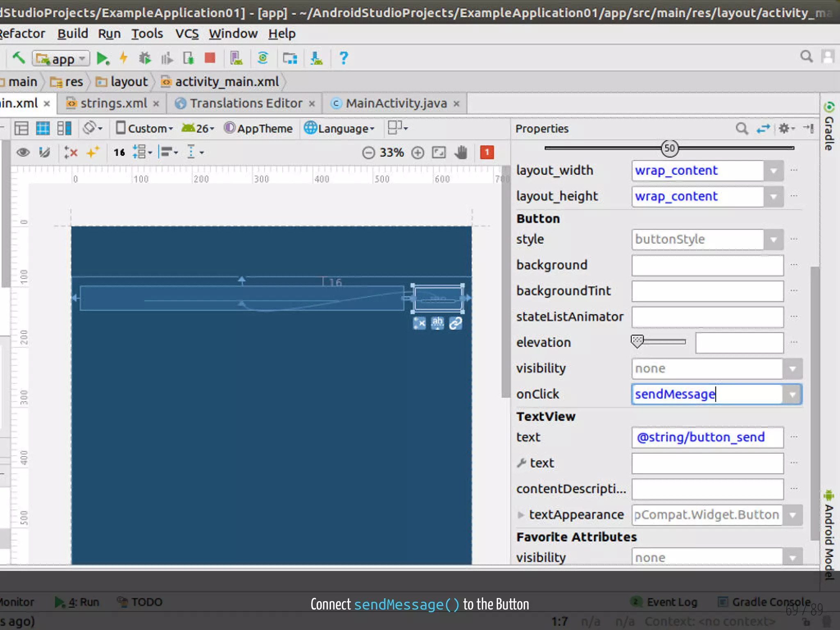The width and height of the screenshot is (840, 630).
Task: Open the Window menu
Action: point(233,34)
